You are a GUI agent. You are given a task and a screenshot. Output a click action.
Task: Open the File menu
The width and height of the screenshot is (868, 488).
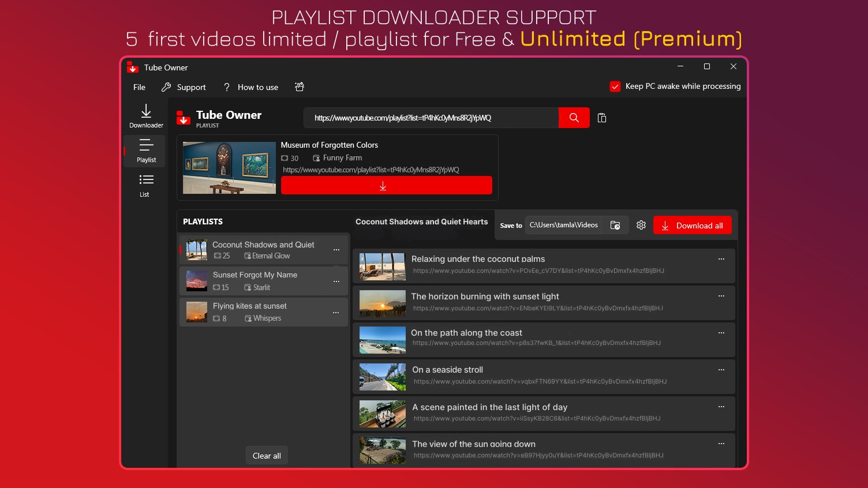139,87
